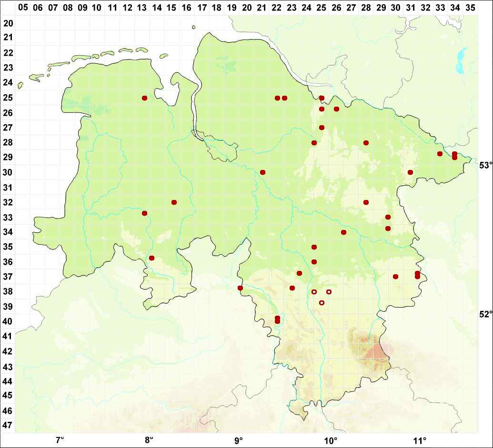The height and width of the screenshot is (448, 493).
Task: Select column label 14
Action: point(157,7)
